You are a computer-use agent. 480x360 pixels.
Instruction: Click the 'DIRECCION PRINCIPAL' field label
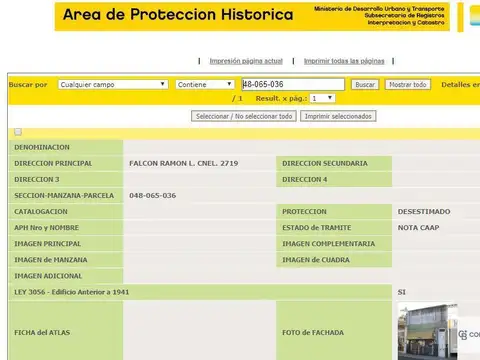(x=53, y=163)
